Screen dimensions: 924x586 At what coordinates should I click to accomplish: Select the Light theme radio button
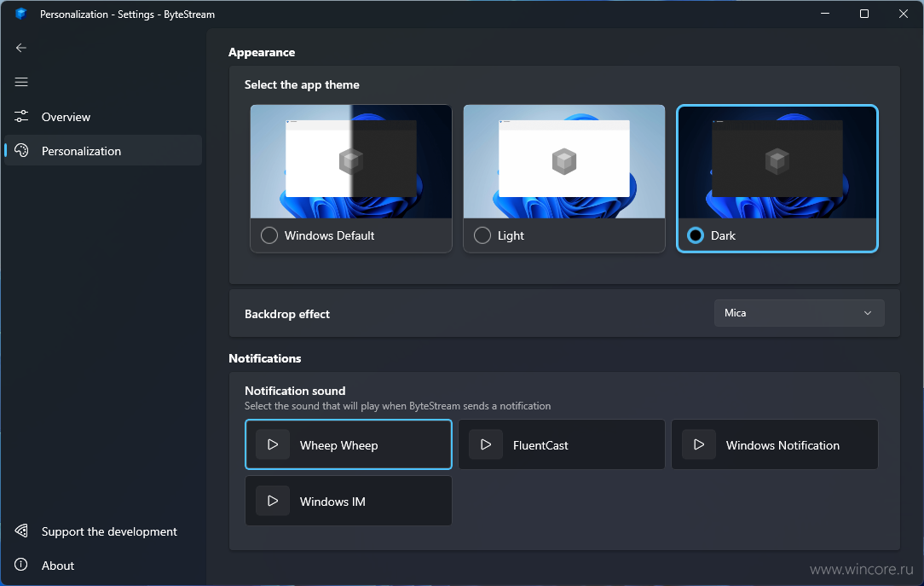[482, 235]
